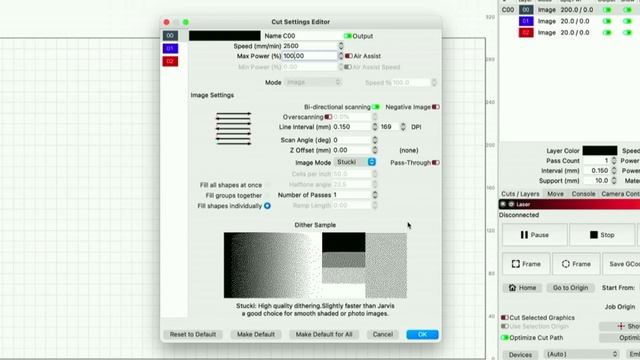Click Make Default for All button
Image resolution: width=640 pixels, height=360 pixels.
[x=324, y=334]
